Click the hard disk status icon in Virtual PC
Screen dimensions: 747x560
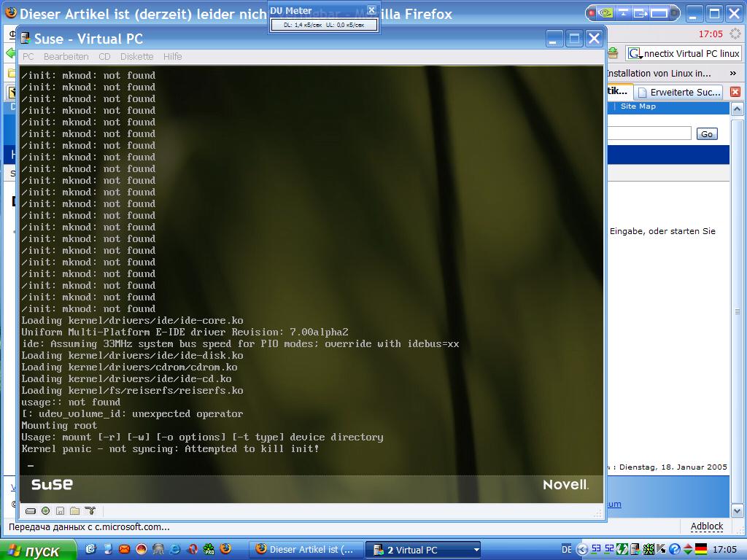(31, 511)
